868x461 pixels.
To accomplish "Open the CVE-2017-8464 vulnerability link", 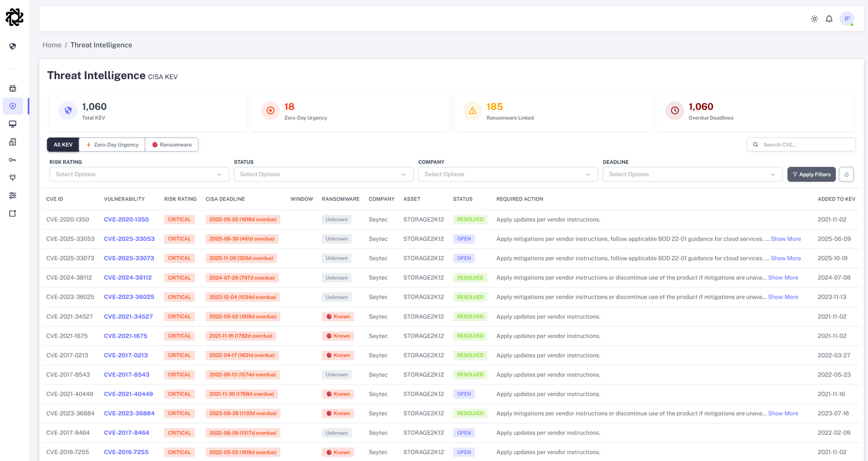I will 127,433.
